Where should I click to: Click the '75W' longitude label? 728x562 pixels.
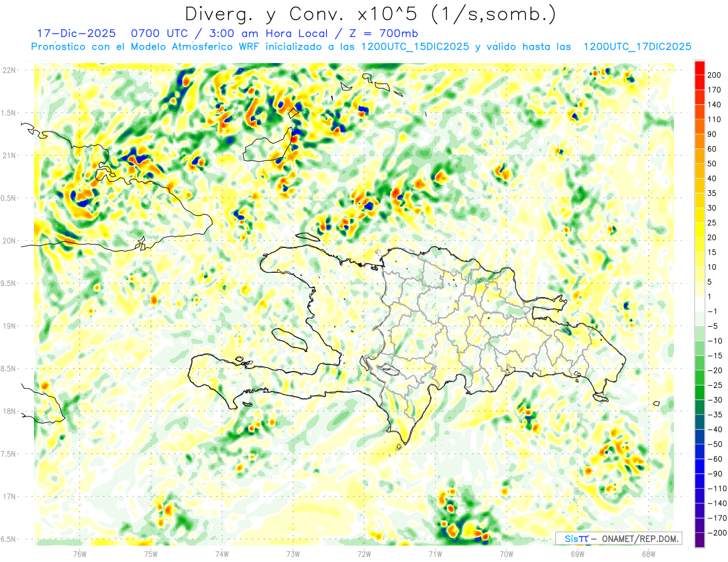point(151,554)
